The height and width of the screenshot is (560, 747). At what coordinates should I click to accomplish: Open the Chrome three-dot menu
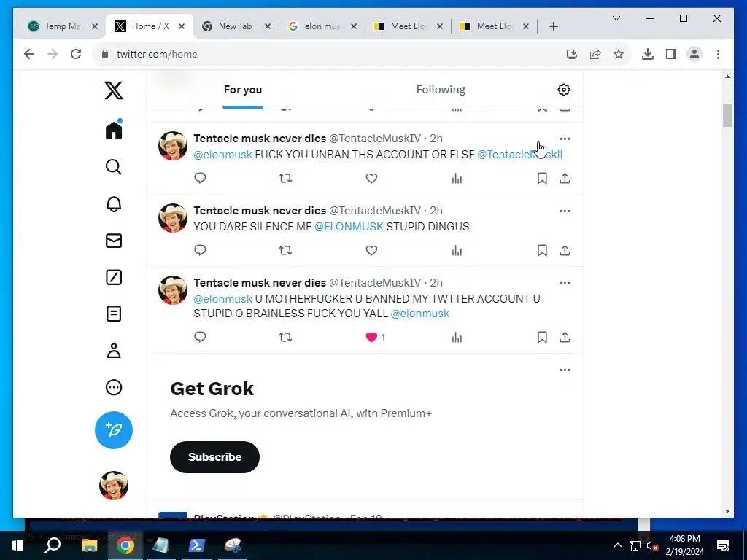(718, 54)
